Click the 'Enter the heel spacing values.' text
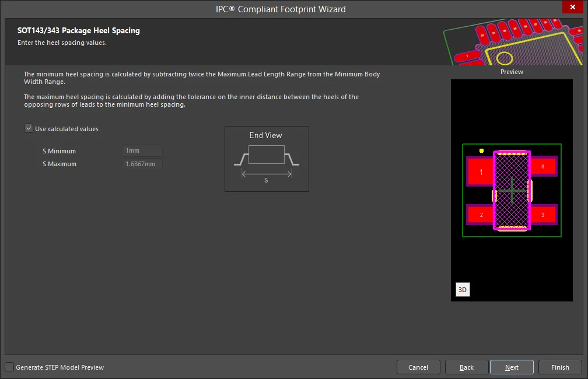The image size is (588, 379). 62,43
